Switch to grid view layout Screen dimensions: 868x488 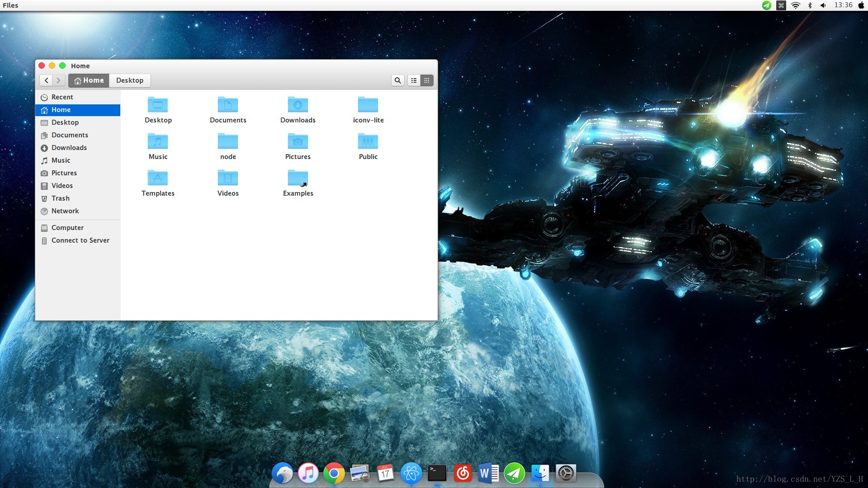pos(427,80)
